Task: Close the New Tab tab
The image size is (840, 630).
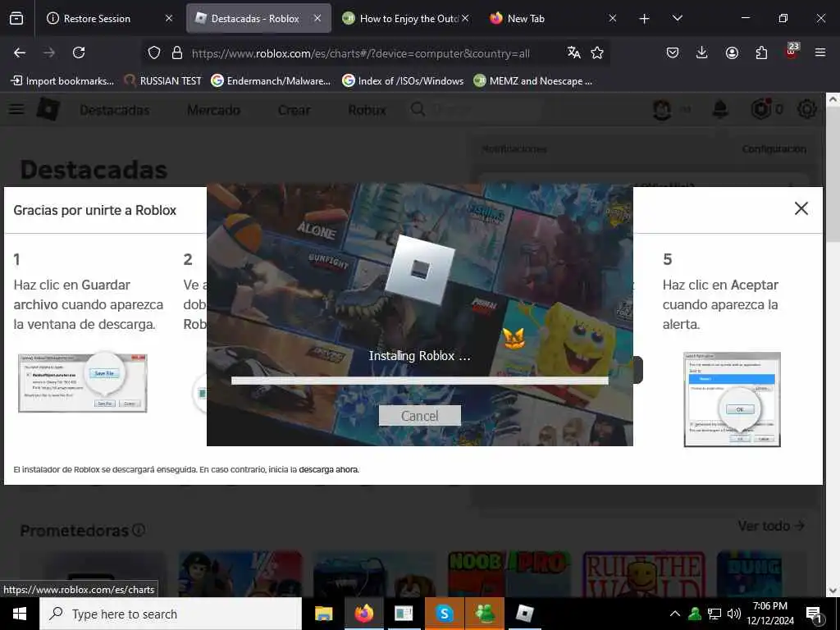Action: coord(613,18)
